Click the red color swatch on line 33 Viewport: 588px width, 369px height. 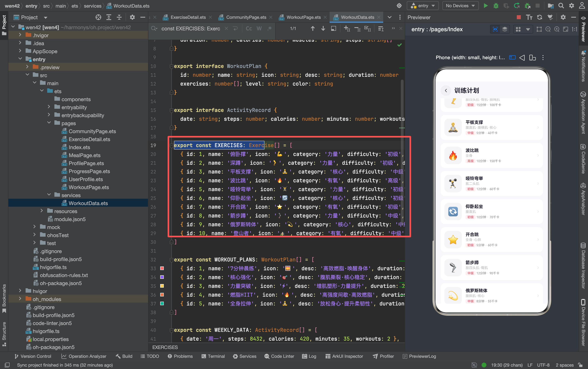coord(162,268)
